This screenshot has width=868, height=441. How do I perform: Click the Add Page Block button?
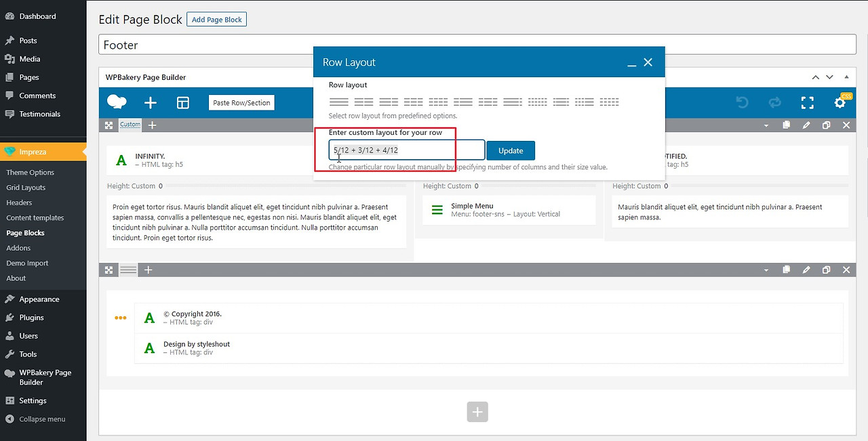(x=217, y=20)
